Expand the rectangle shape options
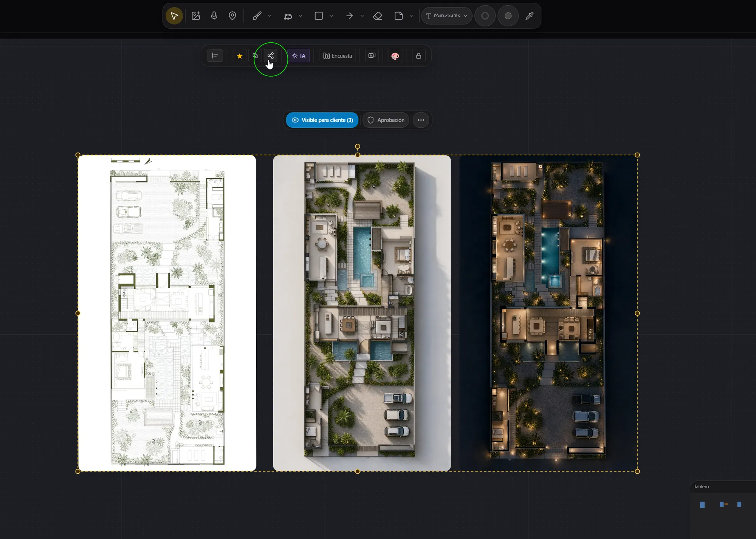 pos(331,16)
